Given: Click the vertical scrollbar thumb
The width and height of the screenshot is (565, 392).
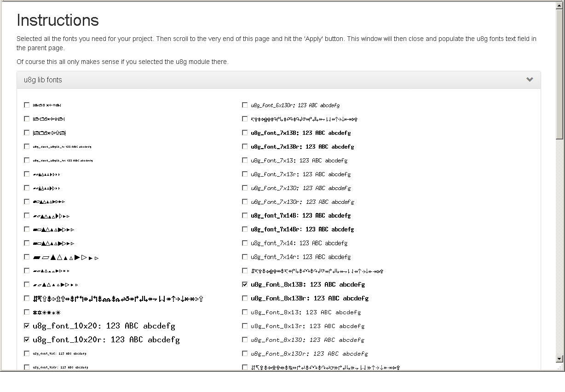Looking at the screenshot, I should 559,74.
